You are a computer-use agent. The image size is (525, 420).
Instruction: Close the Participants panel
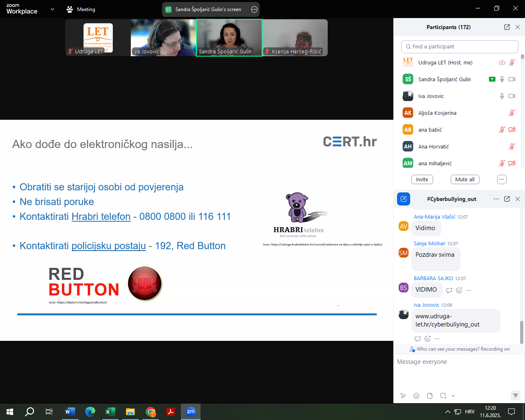coord(518,27)
